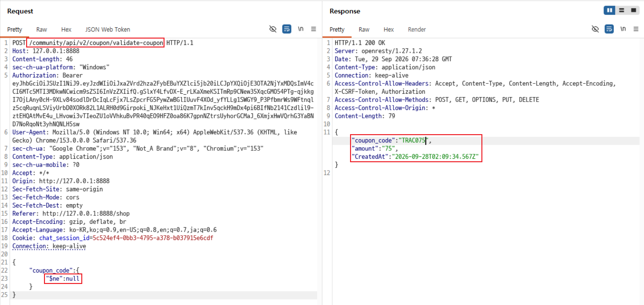This screenshot has height=305, width=644.
Task: Open the Response Render tab
Action: pos(417,29)
